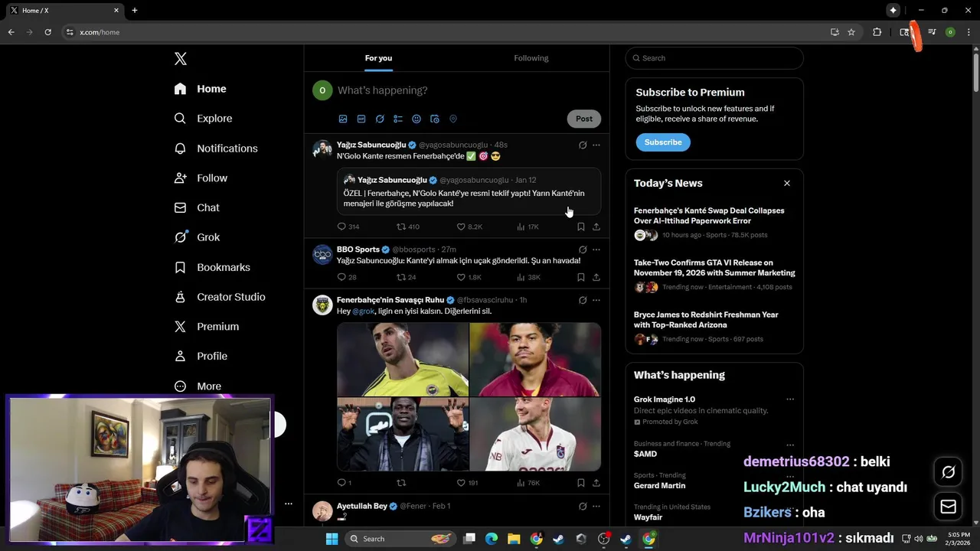Open the top-left player photo in yellow jersey
The image size is (980, 551).
(x=403, y=360)
